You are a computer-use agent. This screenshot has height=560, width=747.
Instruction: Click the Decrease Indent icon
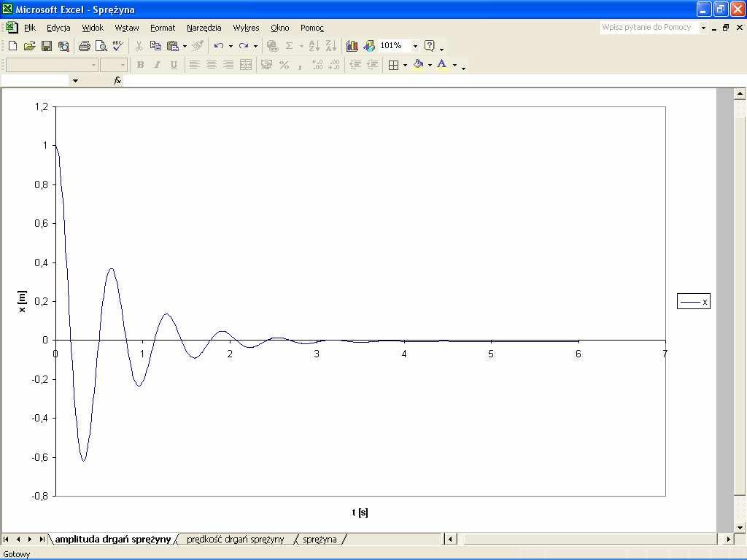coord(355,65)
